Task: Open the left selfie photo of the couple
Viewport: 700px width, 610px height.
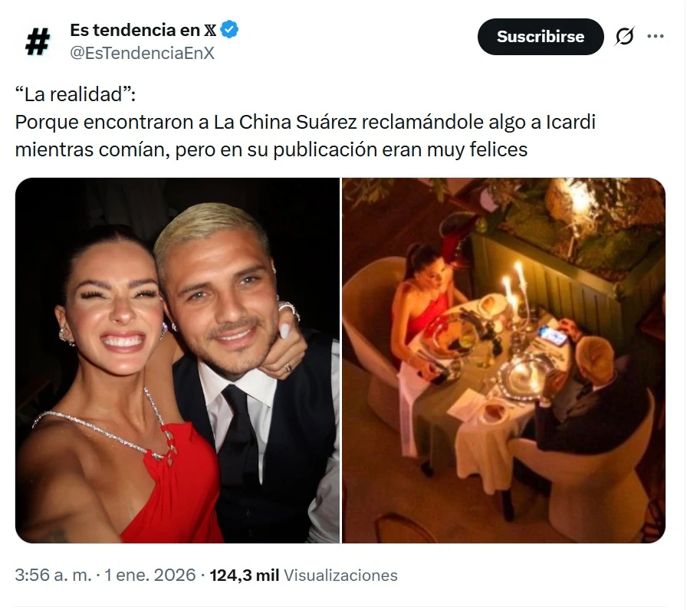Action: click(x=177, y=360)
